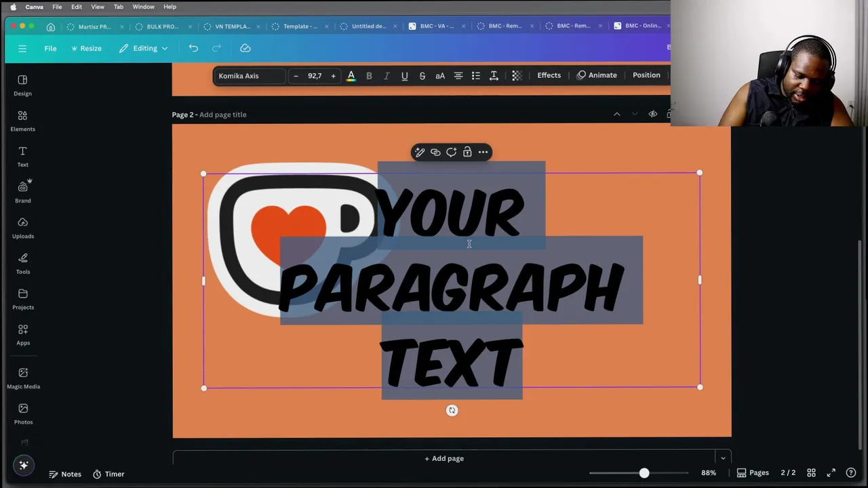
Task: Toggle uppercase text (aA)
Action: coord(440,76)
